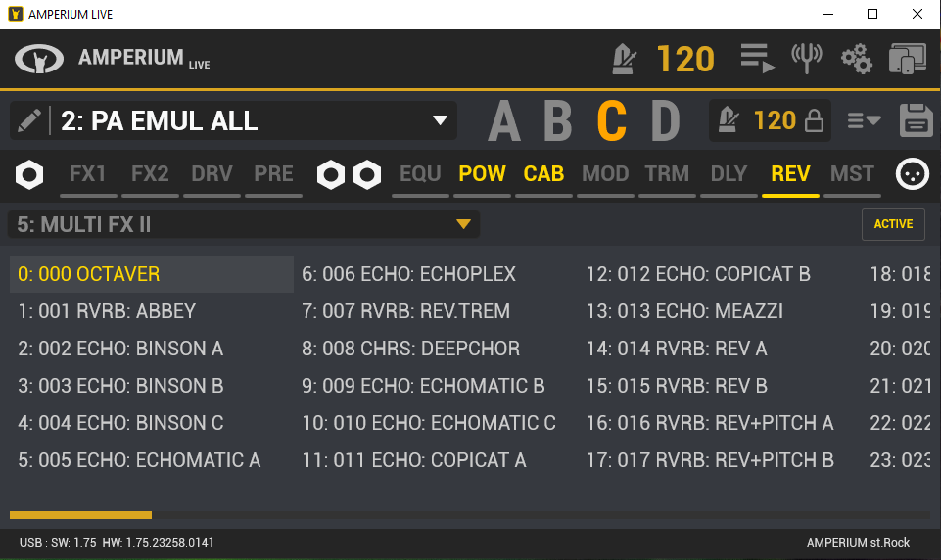The height and width of the screenshot is (560, 941).
Task: Open the setlist playlist icon
Action: pyautogui.click(x=757, y=58)
